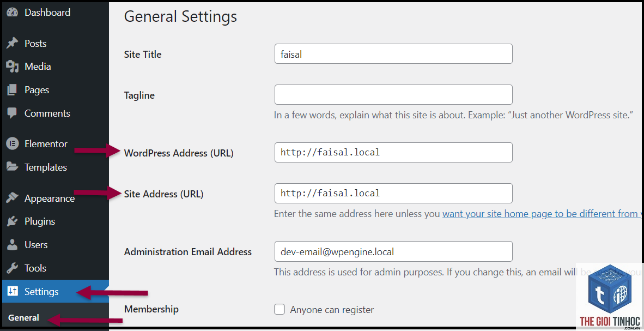
Task: Click the tagline help text description
Action: click(453, 115)
